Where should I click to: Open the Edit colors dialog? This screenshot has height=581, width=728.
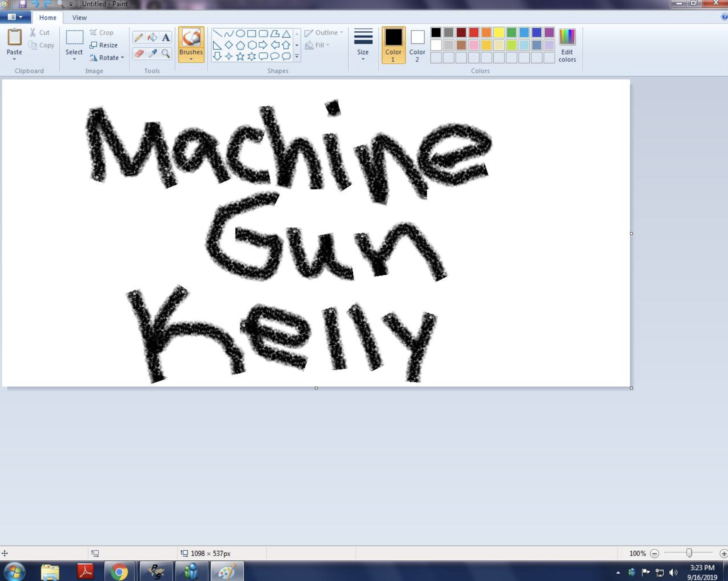click(567, 46)
